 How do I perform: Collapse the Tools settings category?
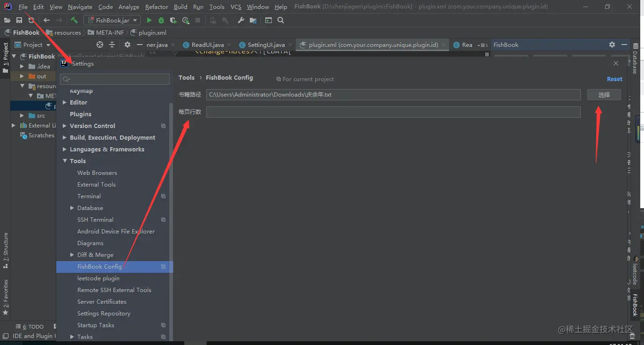pyautogui.click(x=65, y=161)
